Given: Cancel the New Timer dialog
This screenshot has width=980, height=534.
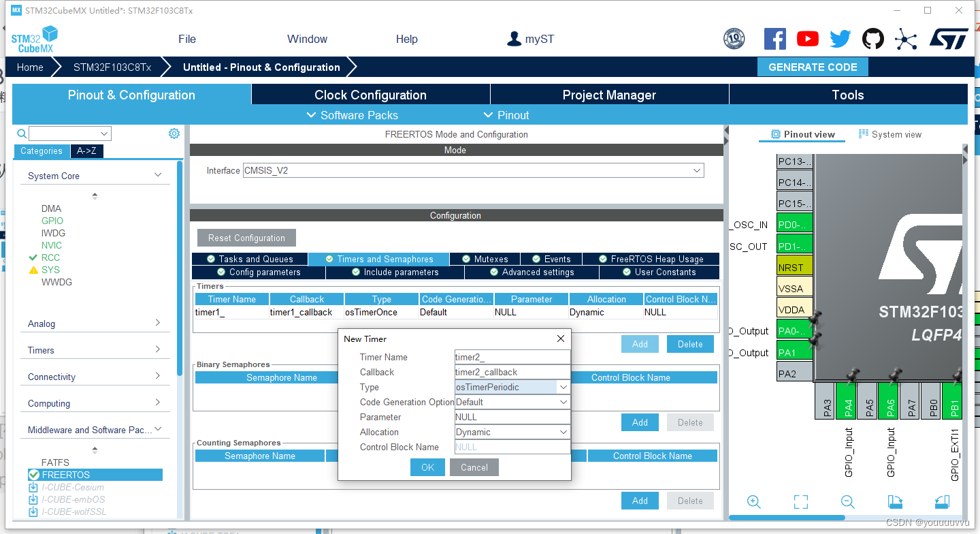Looking at the screenshot, I should click(474, 467).
